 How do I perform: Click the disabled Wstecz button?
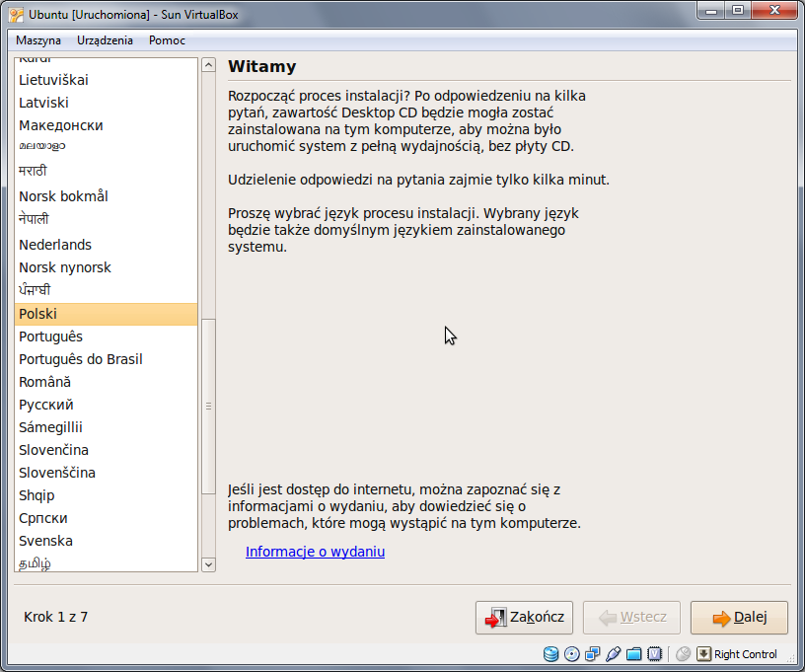[631, 618]
